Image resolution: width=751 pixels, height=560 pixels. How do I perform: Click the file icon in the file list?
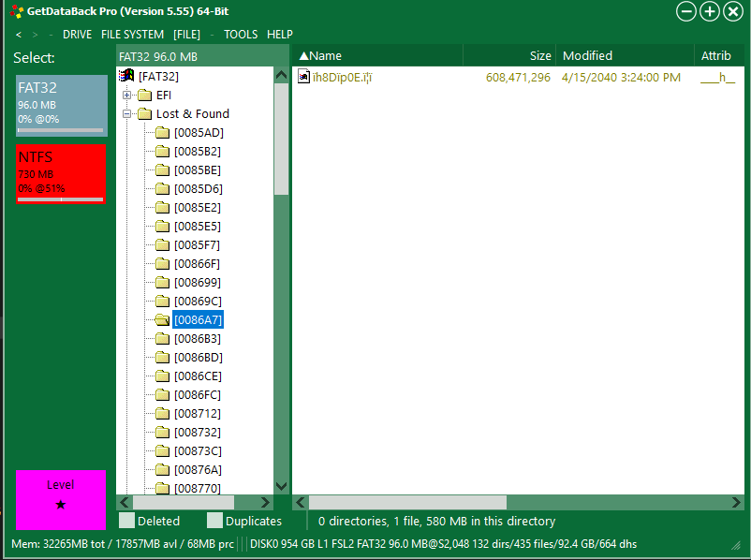coord(303,77)
